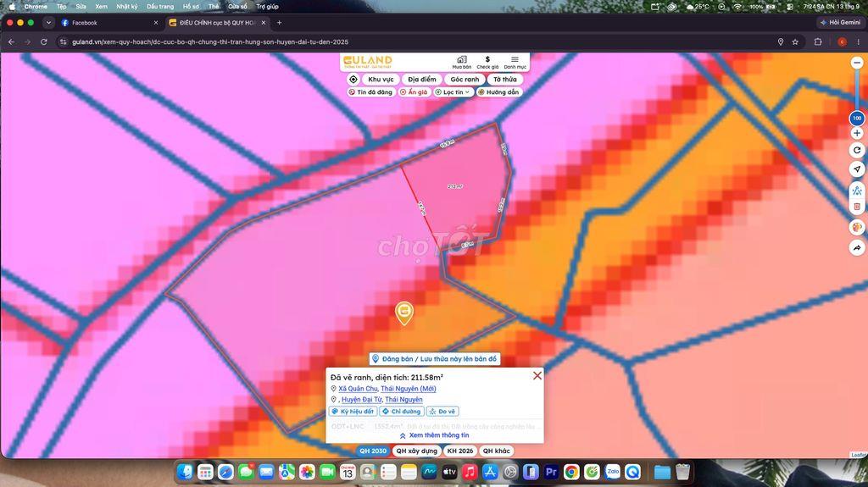Viewport: 868px width, 487px height.
Task: Open the Dấu trang menu
Action: (160, 7)
